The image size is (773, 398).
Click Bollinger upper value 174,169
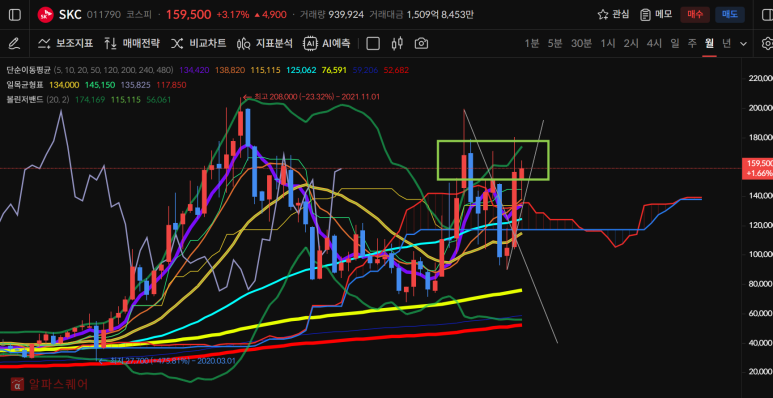click(89, 100)
